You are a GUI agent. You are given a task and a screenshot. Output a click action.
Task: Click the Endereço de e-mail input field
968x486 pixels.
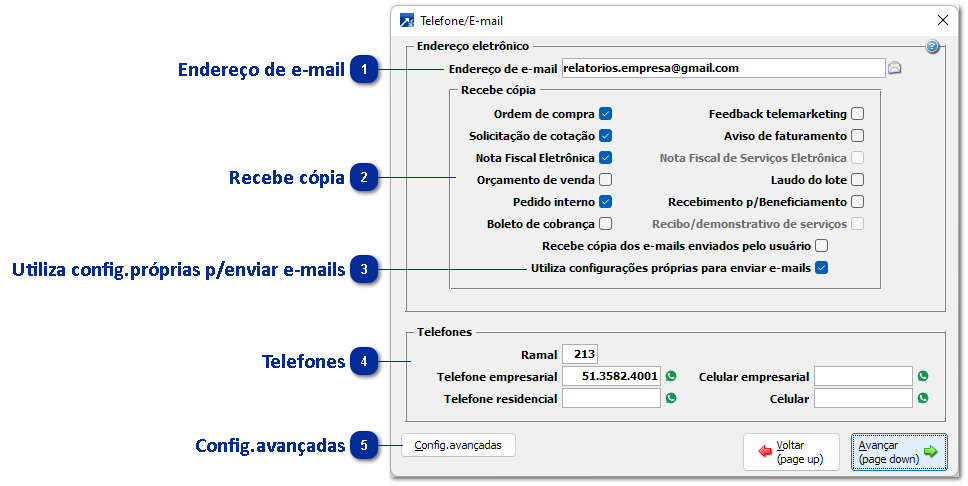coord(722,69)
